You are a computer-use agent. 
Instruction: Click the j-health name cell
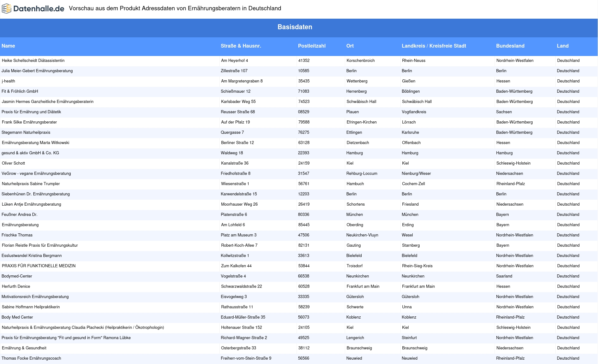click(x=8, y=81)
